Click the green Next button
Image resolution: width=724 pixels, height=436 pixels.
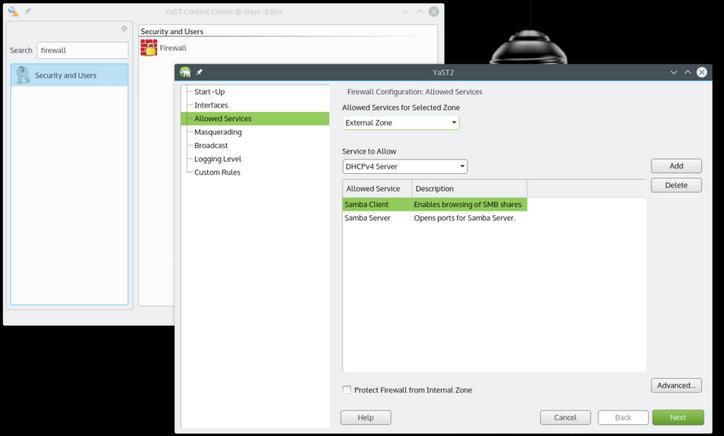(x=678, y=418)
